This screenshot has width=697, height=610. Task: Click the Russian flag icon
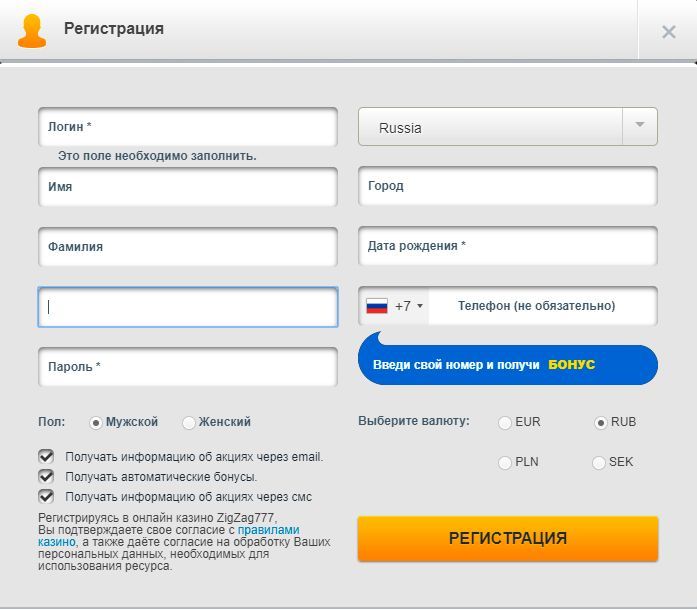(x=377, y=306)
